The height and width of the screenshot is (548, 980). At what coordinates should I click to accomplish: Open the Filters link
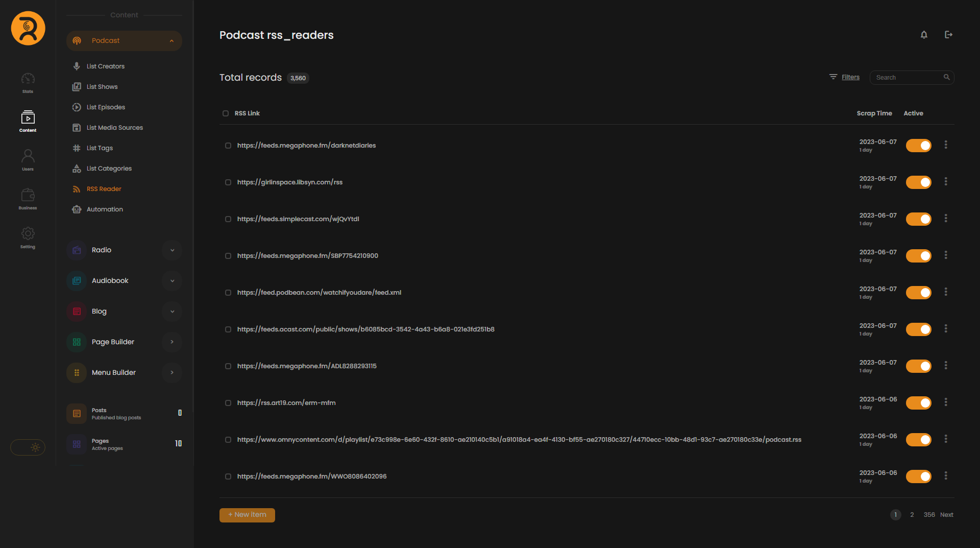coord(850,77)
